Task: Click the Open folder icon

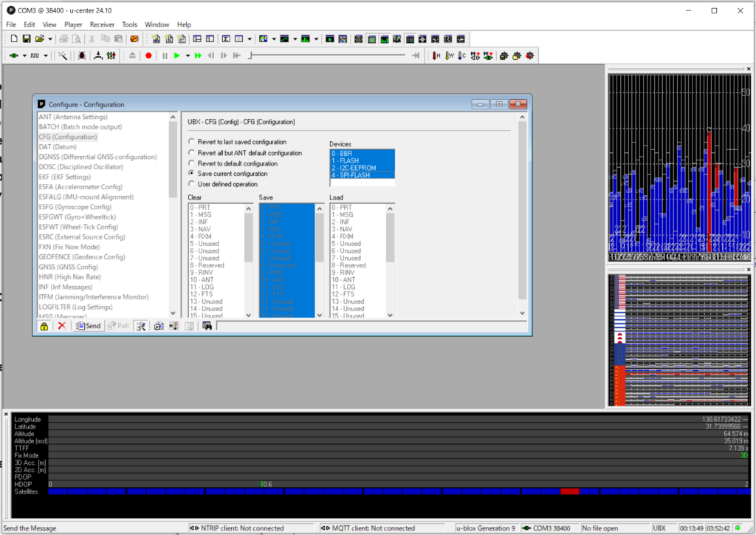Action: tap(40, 39)
